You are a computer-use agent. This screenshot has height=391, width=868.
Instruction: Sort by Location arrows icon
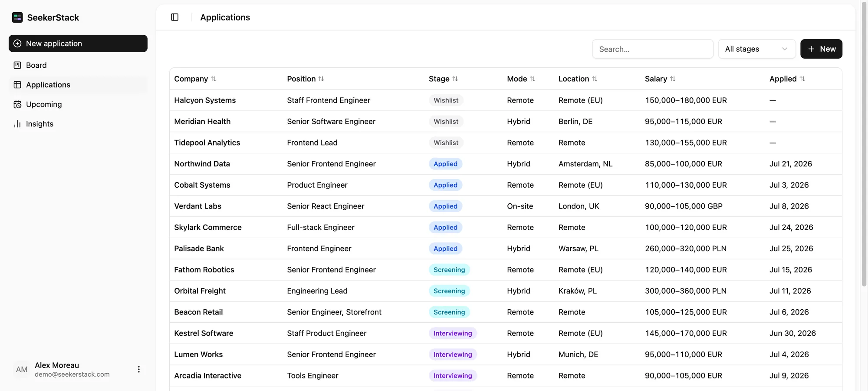tap(595, 79)
